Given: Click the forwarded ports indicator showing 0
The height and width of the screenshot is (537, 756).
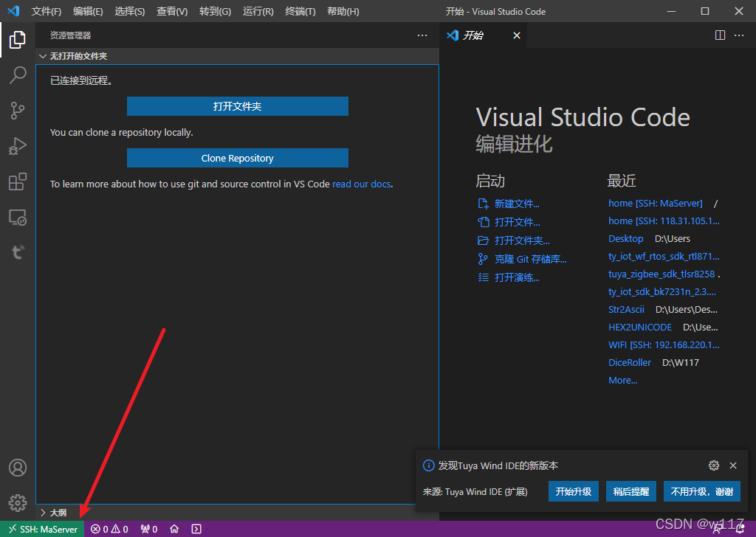Looking at the screenshot, I should 149,529.
